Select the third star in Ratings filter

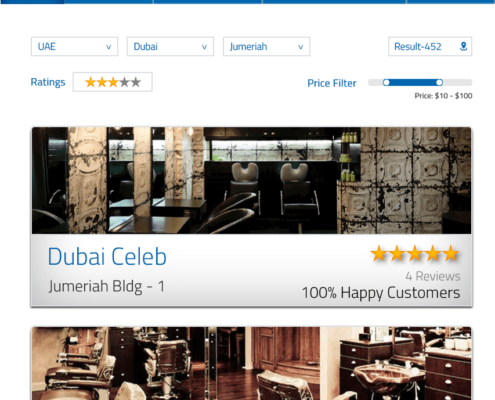click(113, 82)
